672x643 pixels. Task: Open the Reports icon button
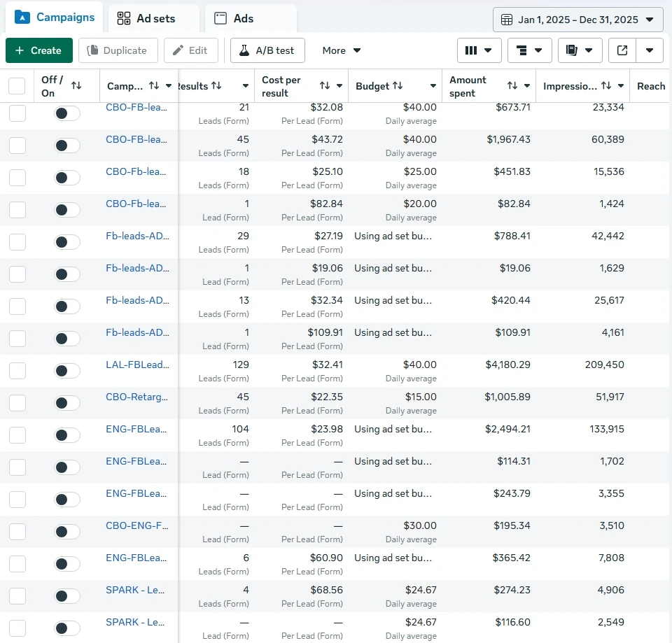tap(580, 50)
